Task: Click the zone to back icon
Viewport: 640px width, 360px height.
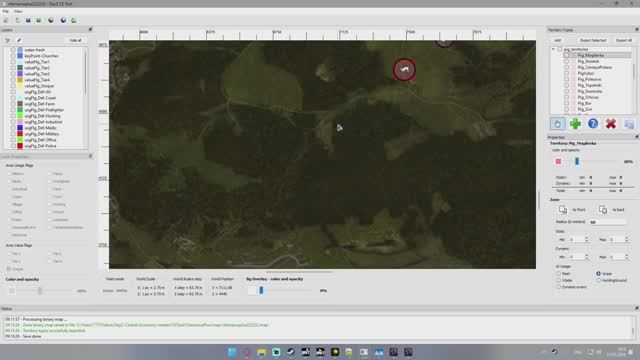Action: pyautogui.click(x=603, y=209)
